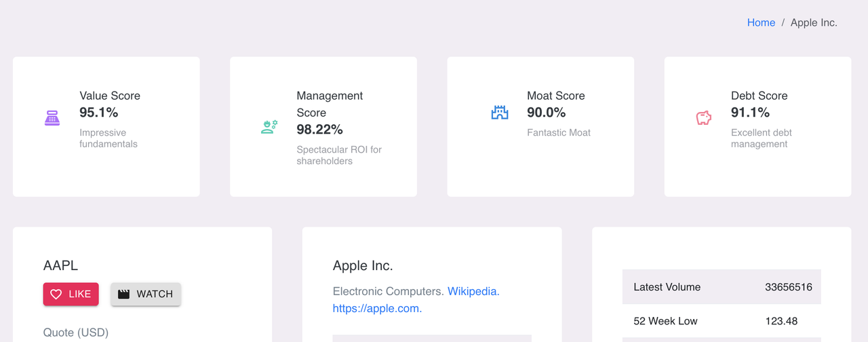
Task: Click the Value Score 95.1% card
Action: 106,127
